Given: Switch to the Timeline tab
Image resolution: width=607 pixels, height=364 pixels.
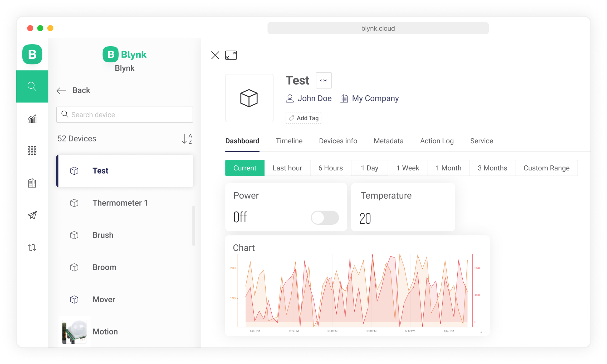Looking at the screenshot, I should click(x=289, y=141).
